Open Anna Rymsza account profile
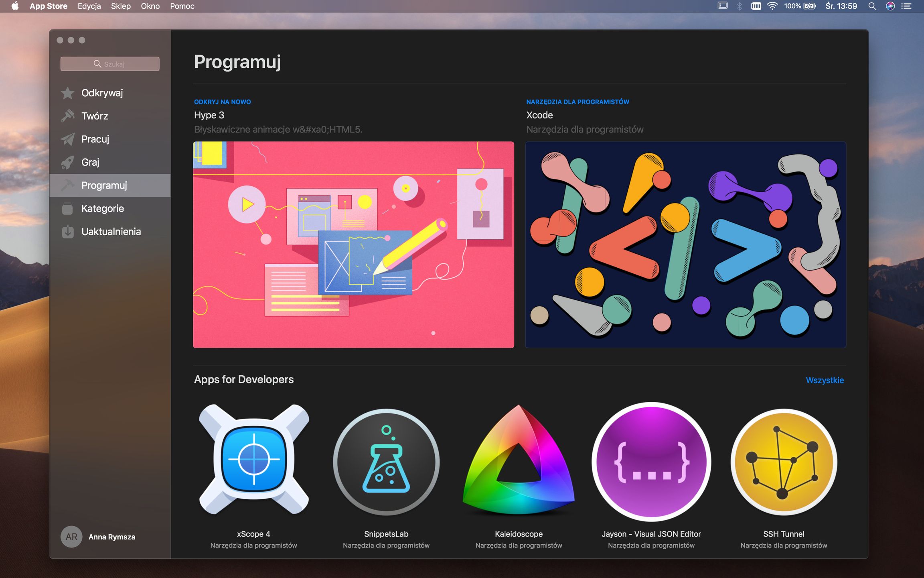 98,537
